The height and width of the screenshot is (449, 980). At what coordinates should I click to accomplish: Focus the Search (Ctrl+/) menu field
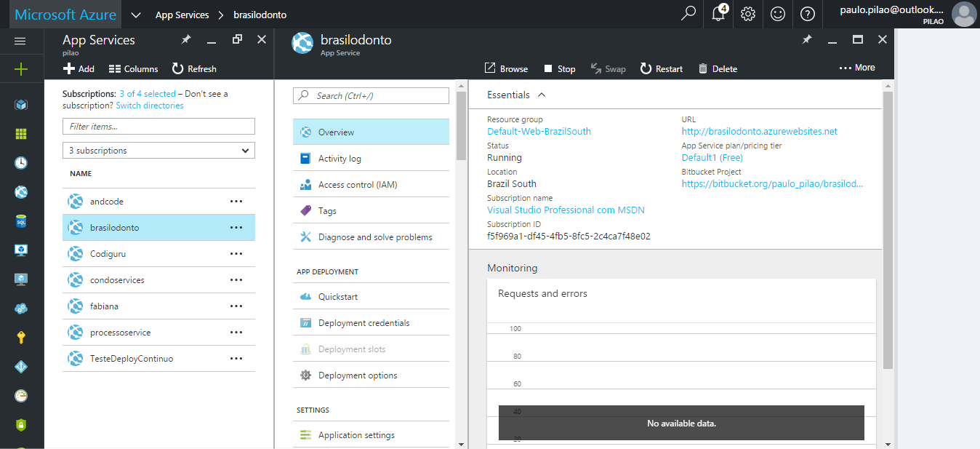point(371,95)
